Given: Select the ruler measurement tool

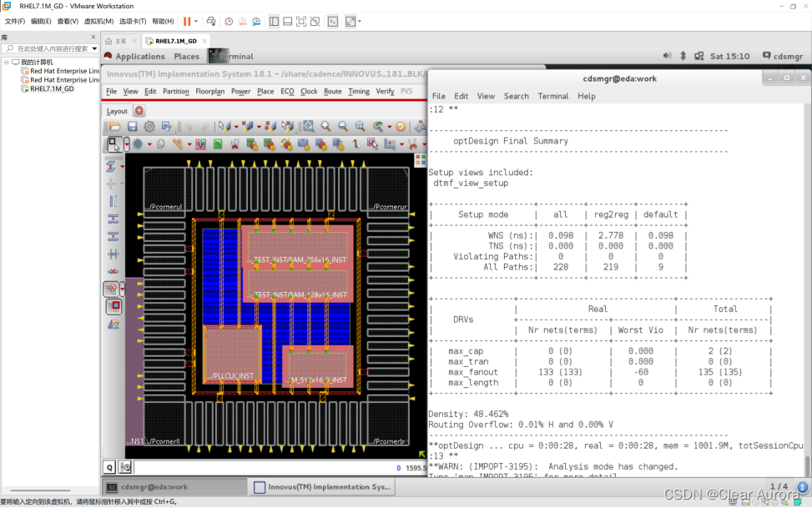Looking at the screenshot, I should (178, 144).
